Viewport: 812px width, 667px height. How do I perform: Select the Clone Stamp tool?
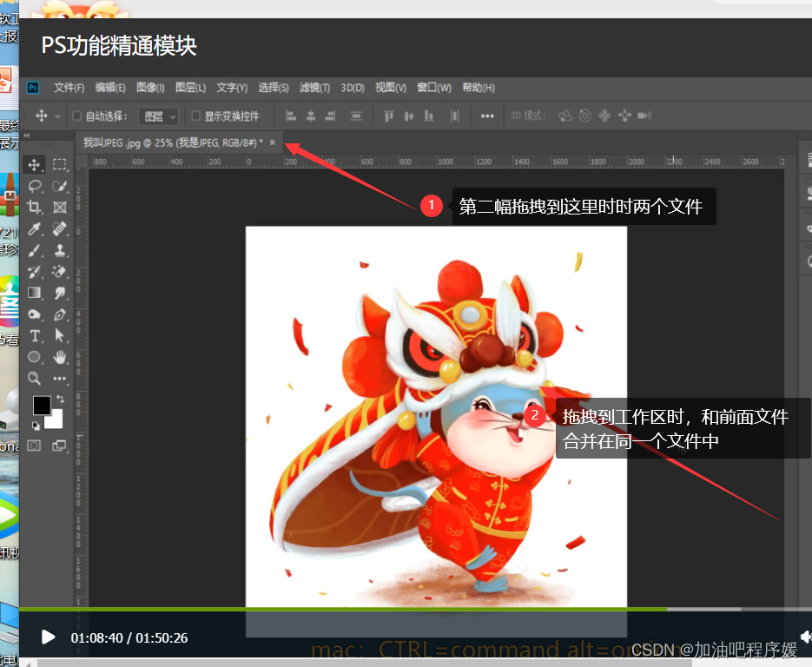point(60,251)
